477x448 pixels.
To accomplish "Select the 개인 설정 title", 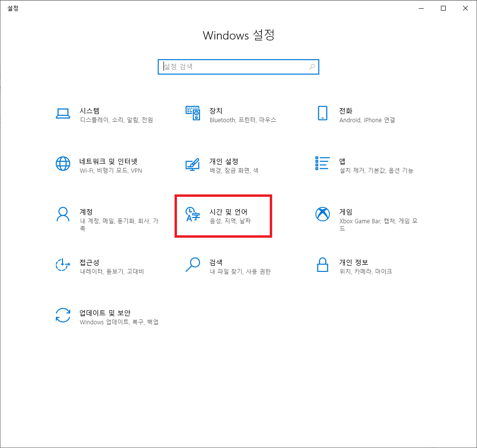I will point(224,161).
